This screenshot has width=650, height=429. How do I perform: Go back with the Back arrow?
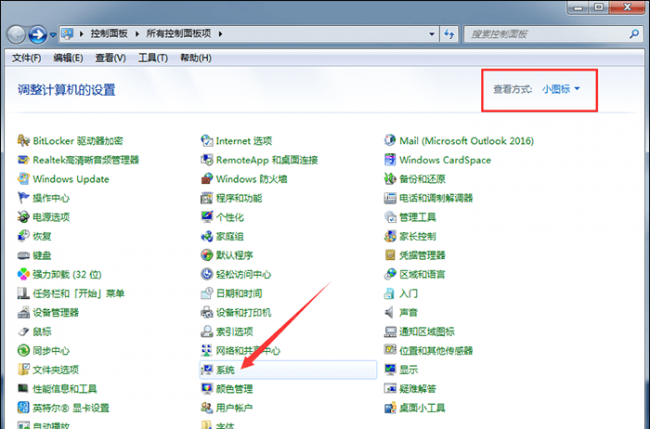coord(16,34)
